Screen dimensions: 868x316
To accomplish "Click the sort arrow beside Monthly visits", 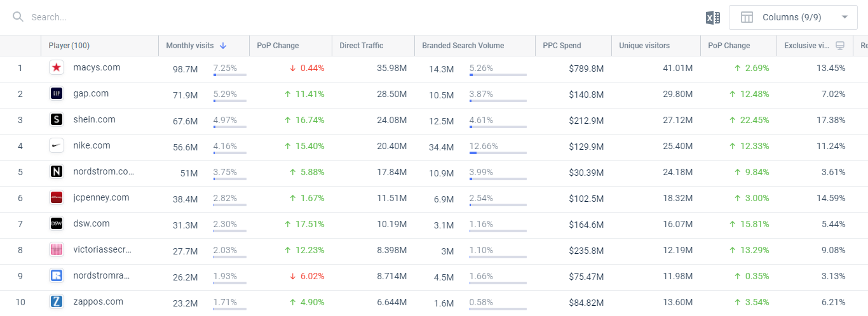I will [x=223, y=46].
